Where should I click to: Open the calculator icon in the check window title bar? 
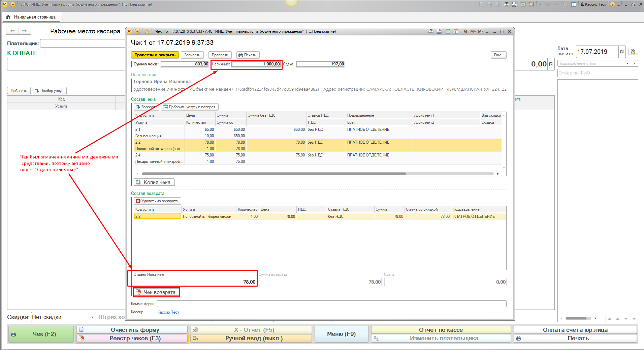pos(448,31)
